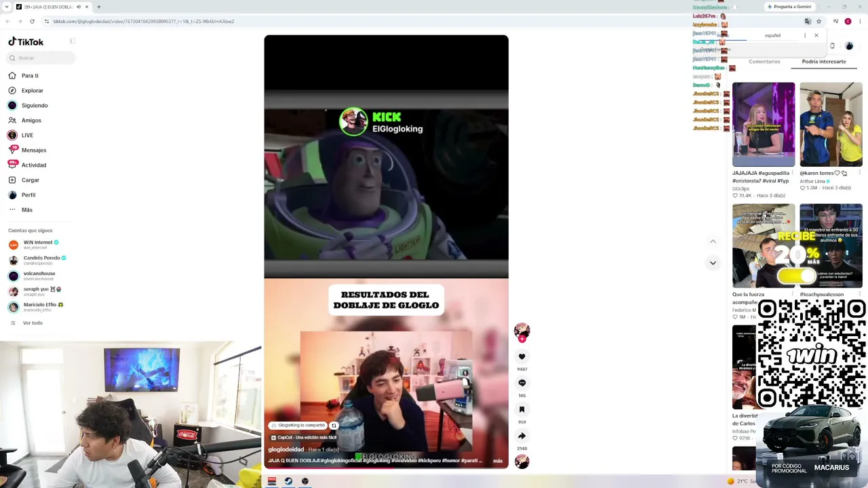Open the Cargar upload icon
The width and height of the screenshot is (868, 488).
click(x=12, y=180)
